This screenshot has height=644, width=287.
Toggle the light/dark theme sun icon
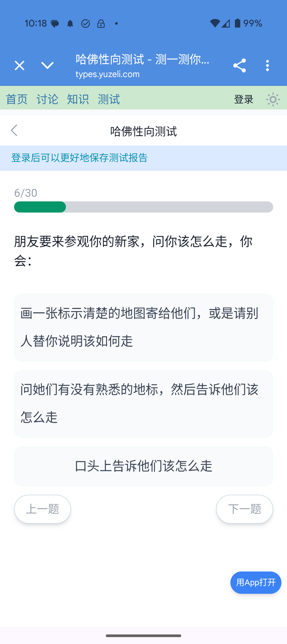[x=273, y=100]
